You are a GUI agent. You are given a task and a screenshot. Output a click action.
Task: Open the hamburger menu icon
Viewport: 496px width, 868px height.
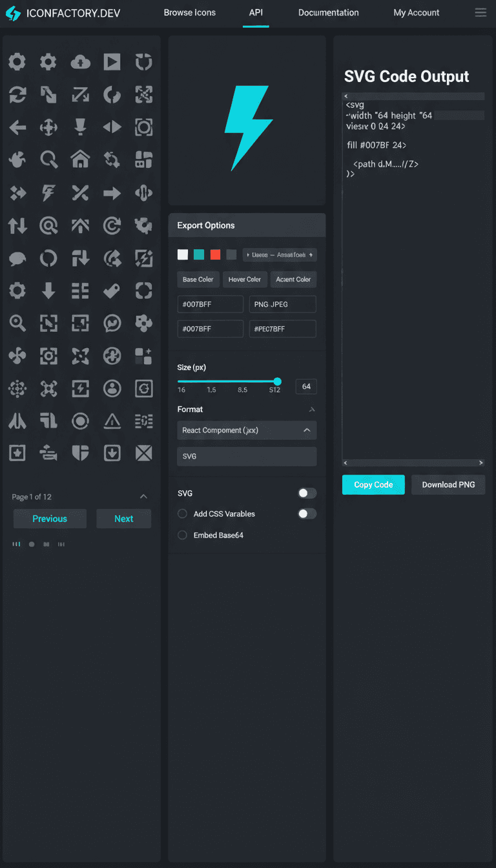point(480,13)
